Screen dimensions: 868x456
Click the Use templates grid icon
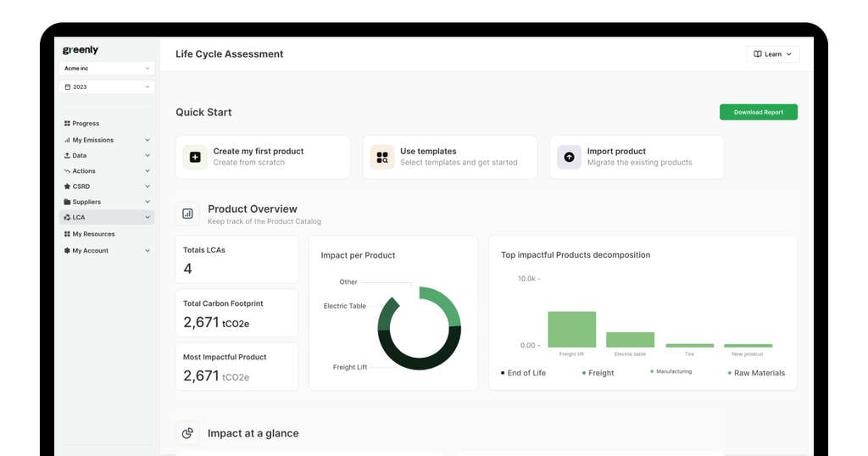tap(382, 157)
